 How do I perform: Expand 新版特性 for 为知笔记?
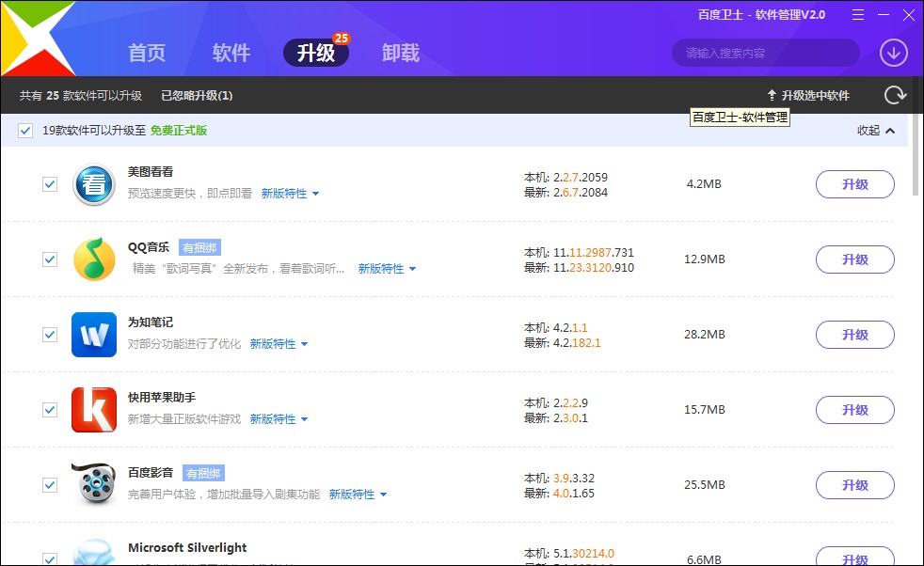point(279,344)
